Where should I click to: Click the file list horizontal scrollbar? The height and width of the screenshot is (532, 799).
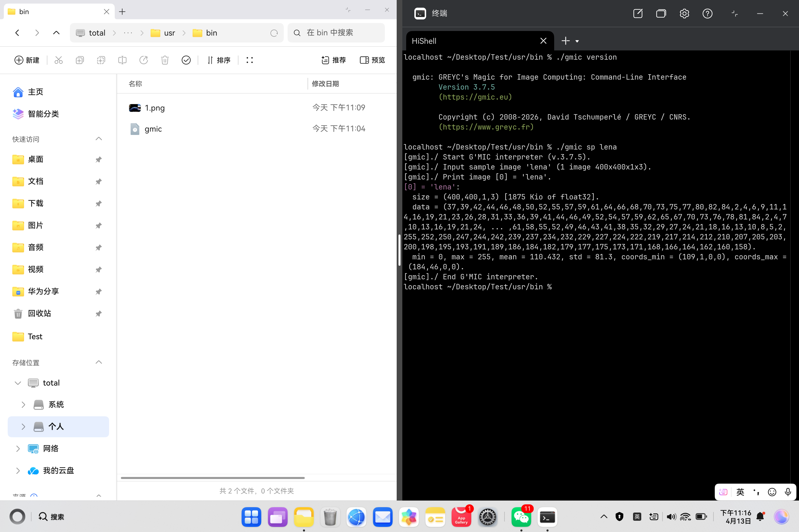pos(213,478)
